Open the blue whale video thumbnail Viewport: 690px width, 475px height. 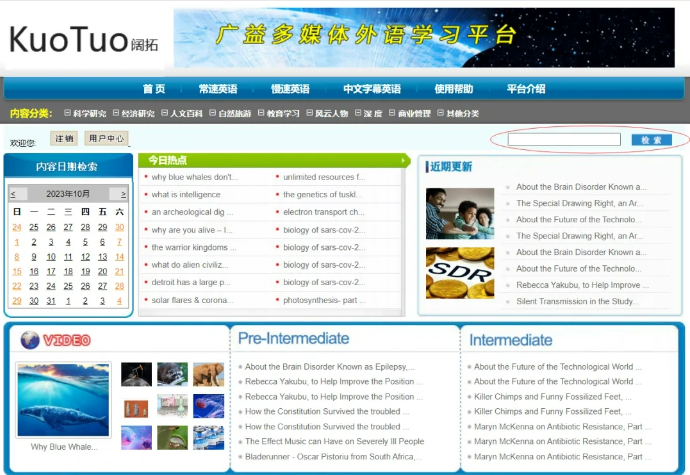coord(63,400)
